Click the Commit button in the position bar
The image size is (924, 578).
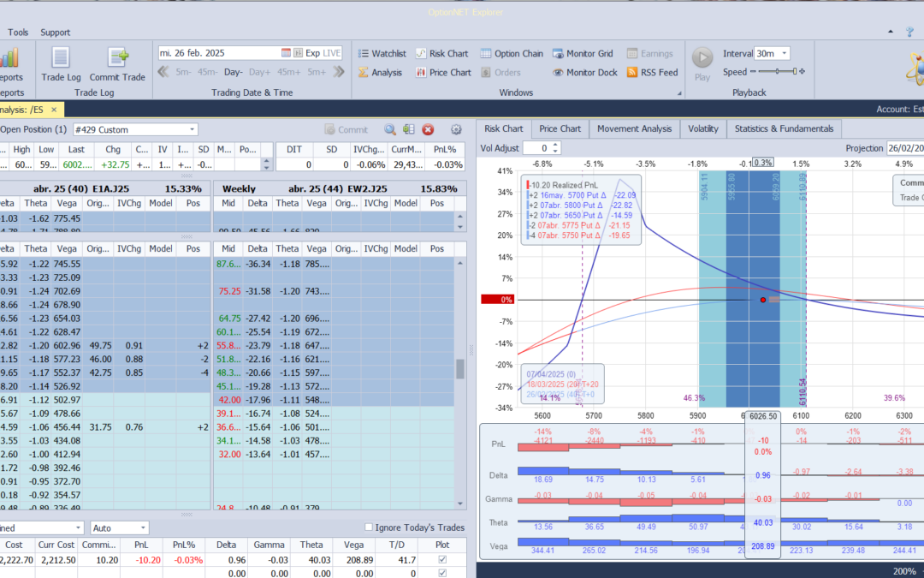tap(346, 130)
